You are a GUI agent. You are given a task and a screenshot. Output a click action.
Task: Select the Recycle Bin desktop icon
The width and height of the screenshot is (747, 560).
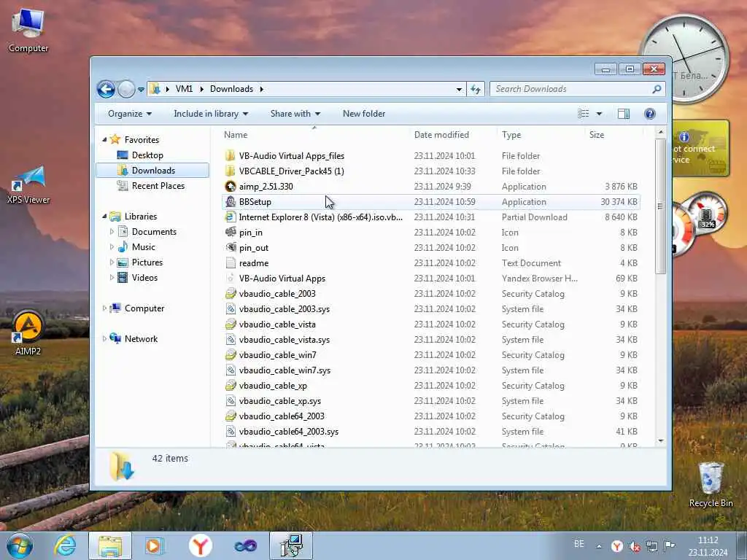(x=711, y=485)
